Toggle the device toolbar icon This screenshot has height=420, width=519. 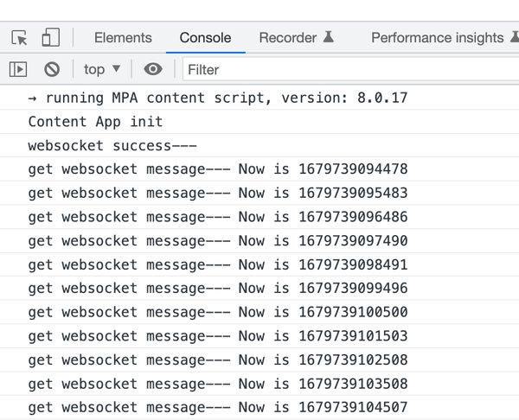[50, 38]
